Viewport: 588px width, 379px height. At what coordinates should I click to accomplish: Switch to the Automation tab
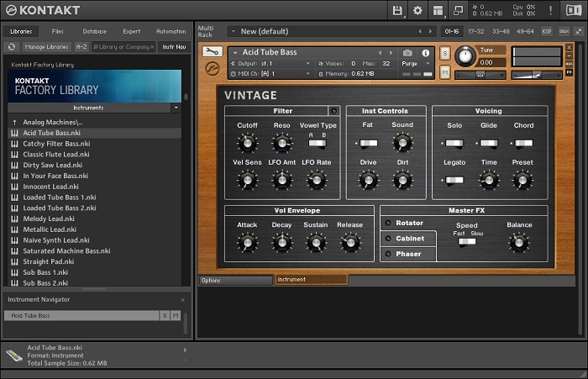[x=171, y=32]
